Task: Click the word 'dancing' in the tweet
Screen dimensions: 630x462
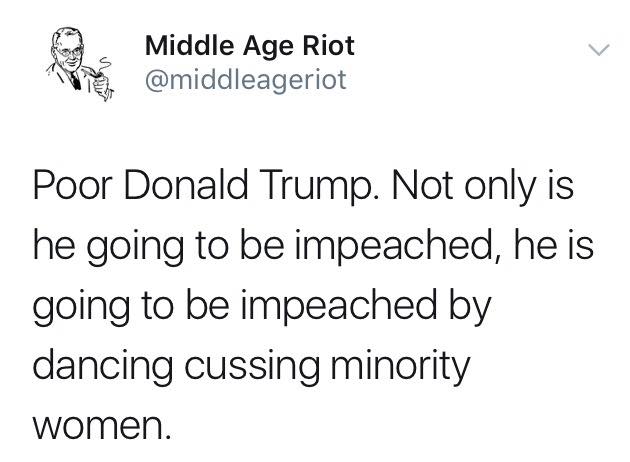Action: pyautogui.click(x=102, y=365)
